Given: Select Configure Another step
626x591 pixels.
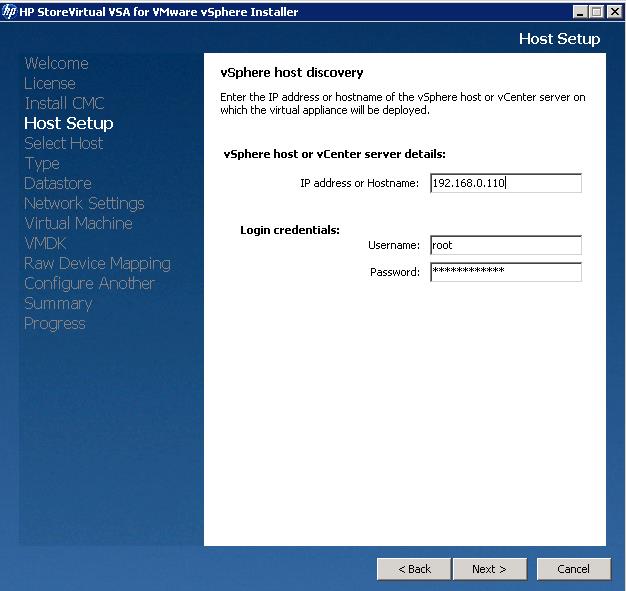Looking at the screenshot, I should 89,284.
